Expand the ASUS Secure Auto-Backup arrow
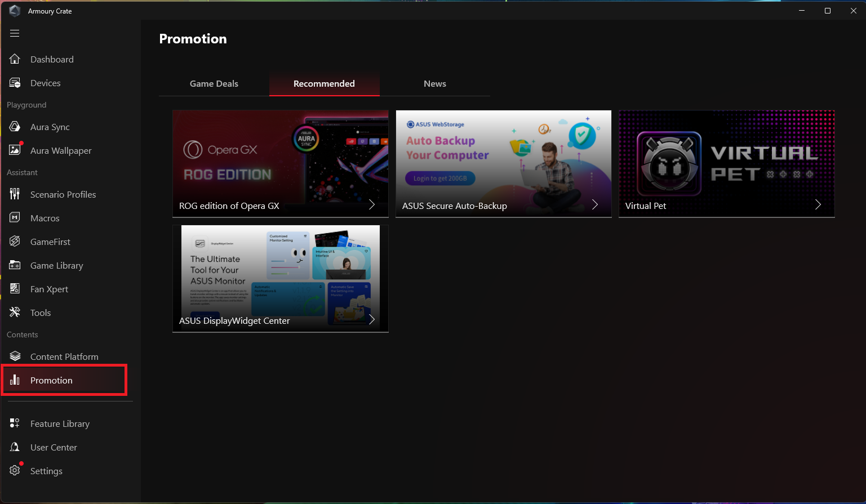This screenshot has height=504, width=866. click(x=595, y=205)
